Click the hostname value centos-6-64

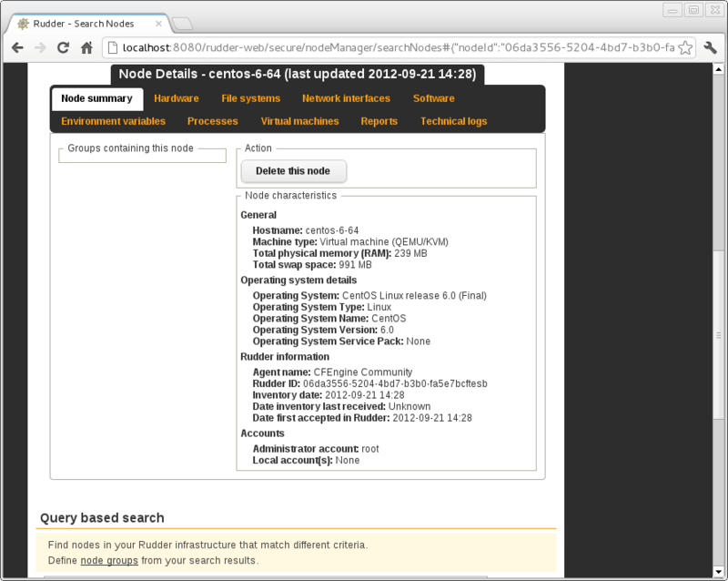pos(332,230)
